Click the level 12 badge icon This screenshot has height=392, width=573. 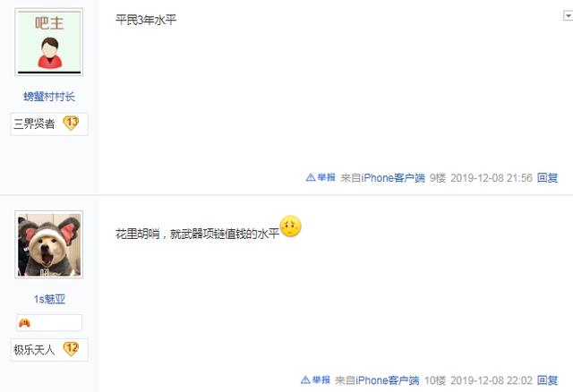click(71, 349)
